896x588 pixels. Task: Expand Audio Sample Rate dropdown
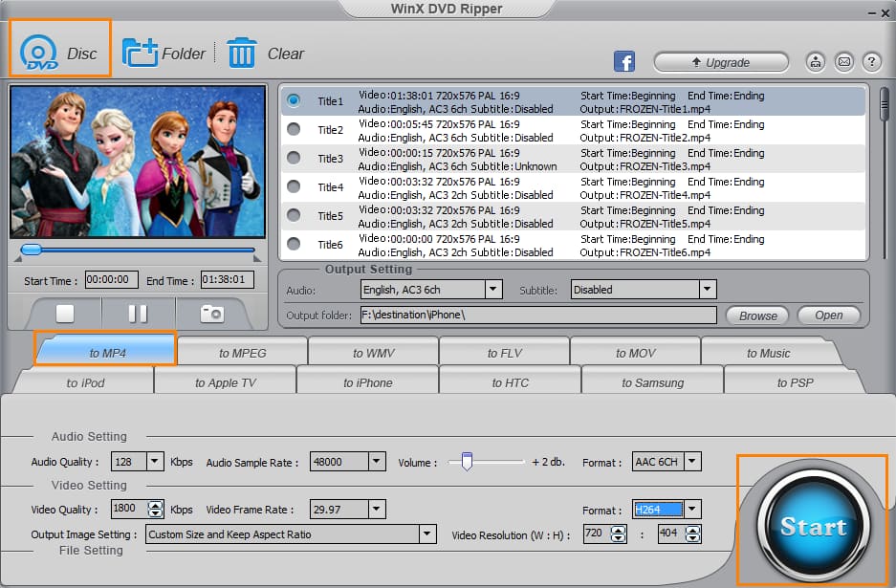[x=377, y=461]
